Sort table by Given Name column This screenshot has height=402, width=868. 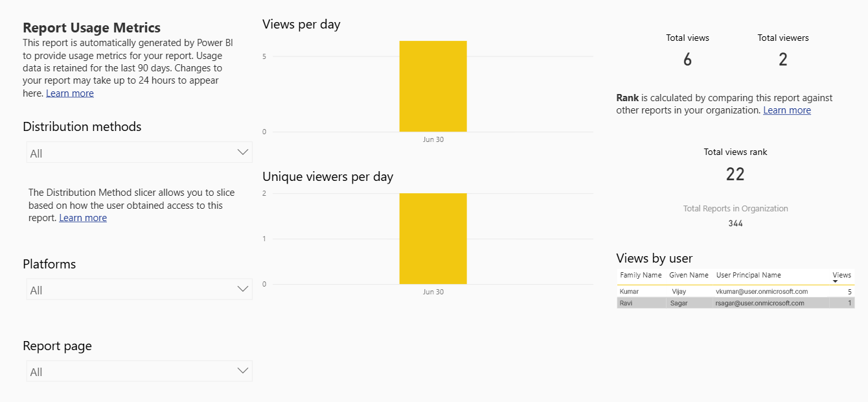[689, 275]
